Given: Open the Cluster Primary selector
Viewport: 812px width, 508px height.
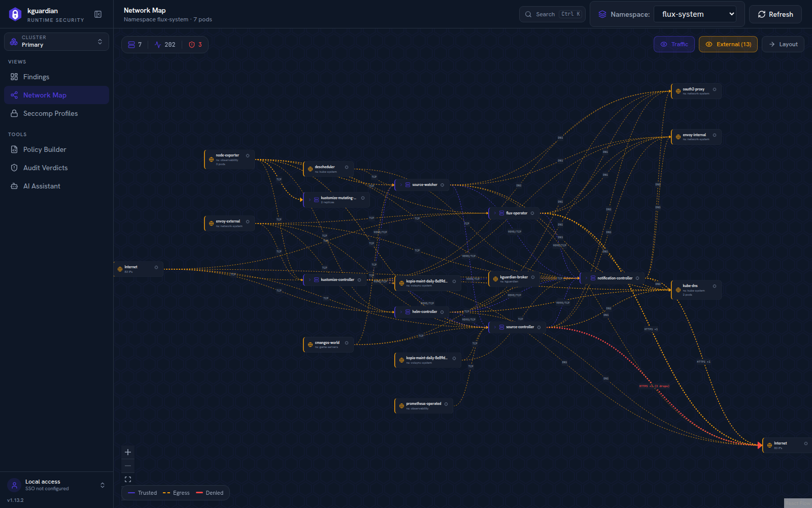Looking at the screenshot, I should coord(57,42).
